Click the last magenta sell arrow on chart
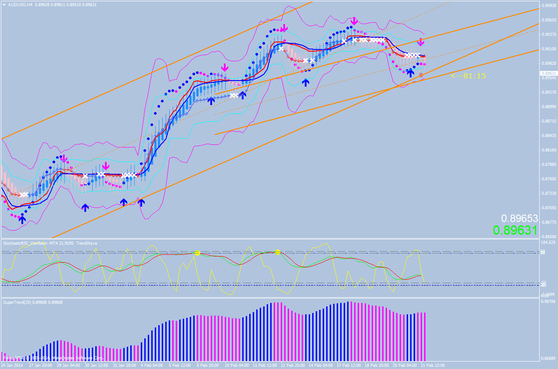The image size is (558, 369). 421,42
